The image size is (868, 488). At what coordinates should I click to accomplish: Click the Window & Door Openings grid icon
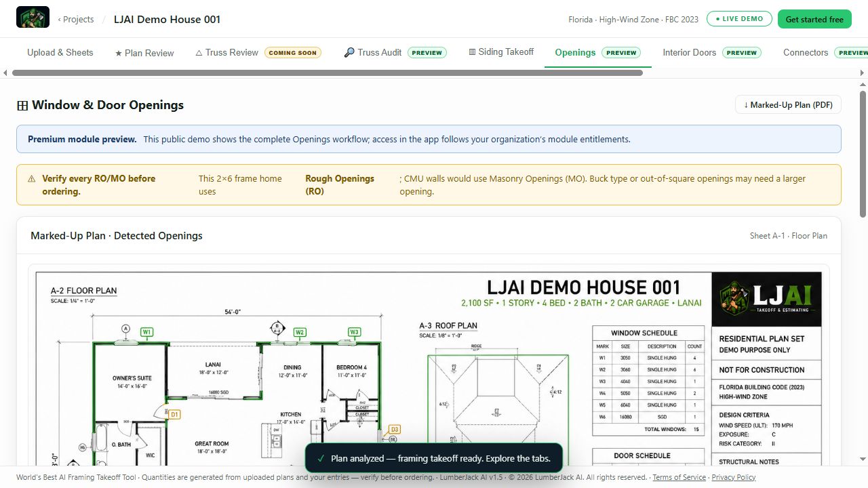[x=22, y=106]
